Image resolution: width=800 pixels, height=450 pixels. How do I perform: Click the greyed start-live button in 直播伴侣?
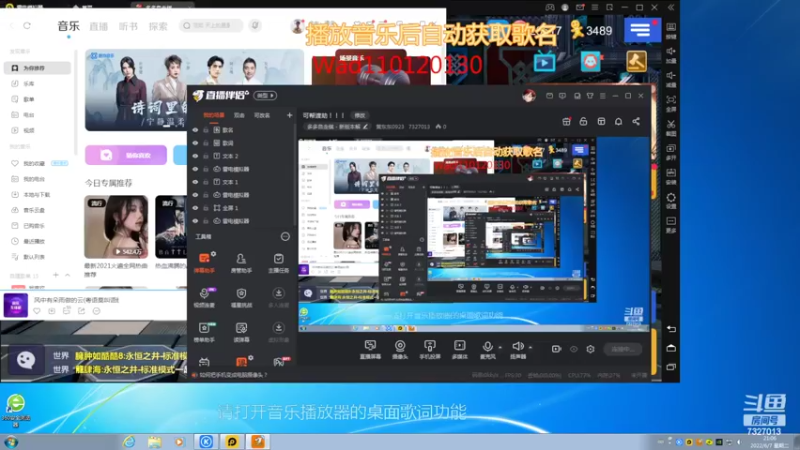tap(623, 349)
